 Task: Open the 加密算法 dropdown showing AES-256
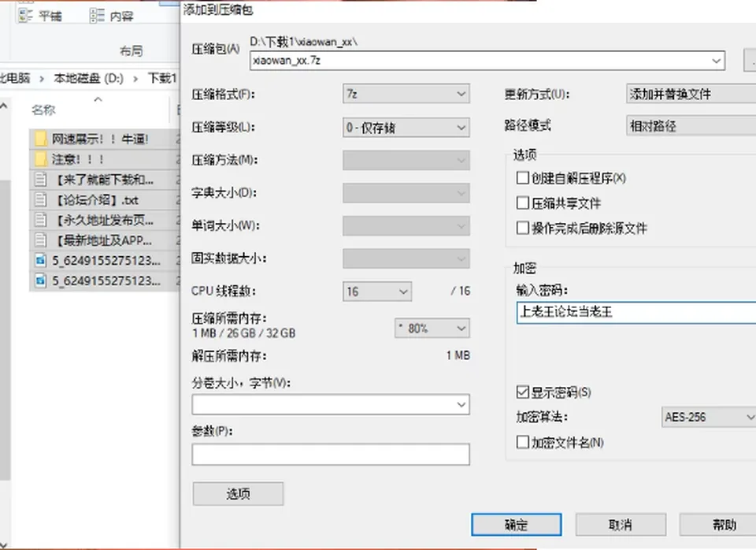709,417
